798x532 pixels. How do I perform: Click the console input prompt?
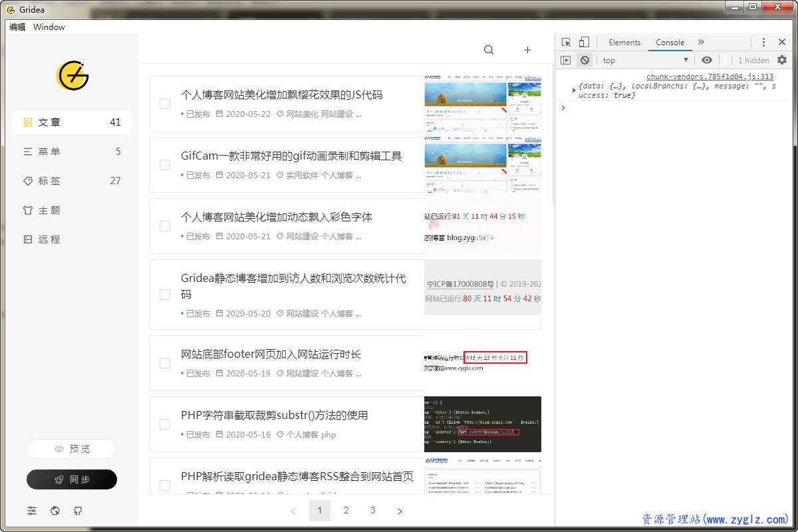coord(677,108)
